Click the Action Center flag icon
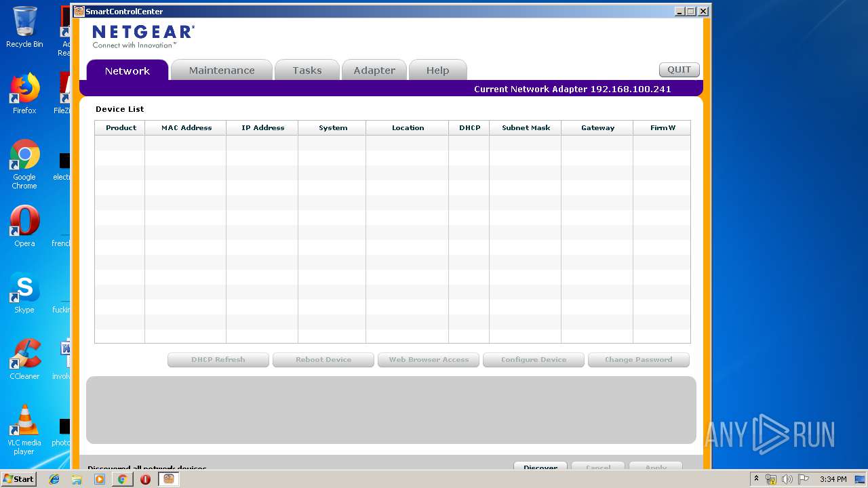The height and width of the screenshot is (488, 868). click(803, 479)
